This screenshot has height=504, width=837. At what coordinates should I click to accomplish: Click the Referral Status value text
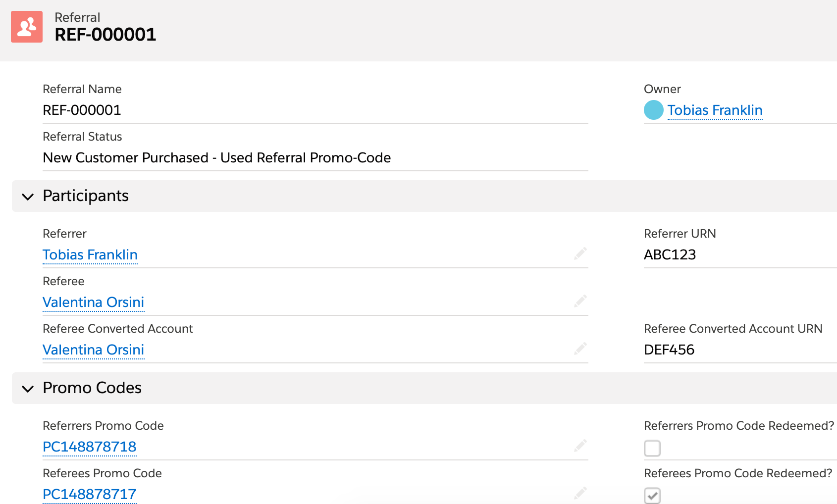click(x=217, y=157)
